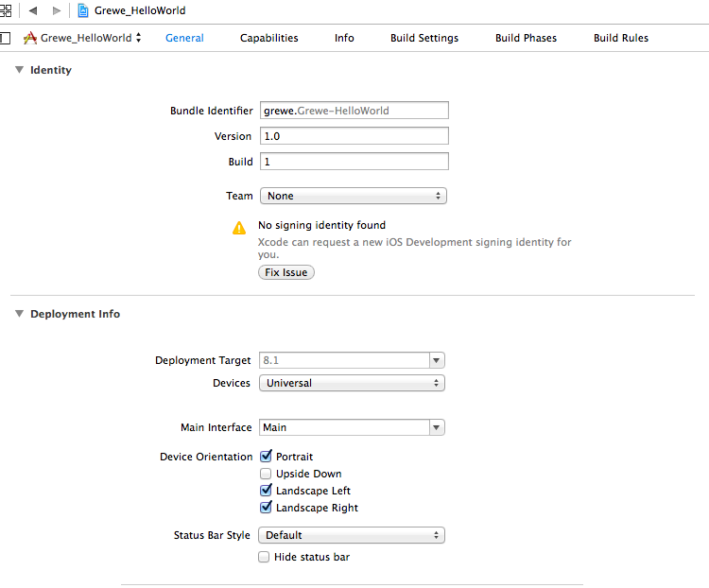Open the Team dropdown

[352, 196]
